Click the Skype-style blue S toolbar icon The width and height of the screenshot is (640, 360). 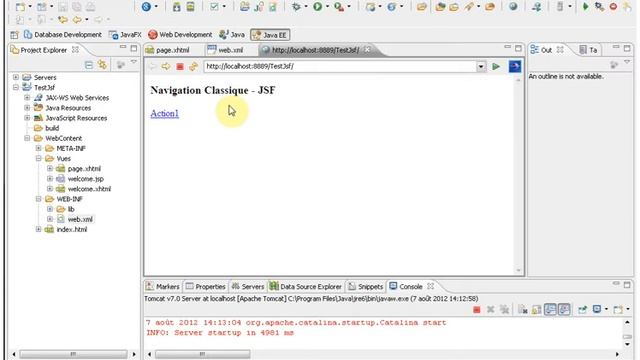click(x=146, y=7)
